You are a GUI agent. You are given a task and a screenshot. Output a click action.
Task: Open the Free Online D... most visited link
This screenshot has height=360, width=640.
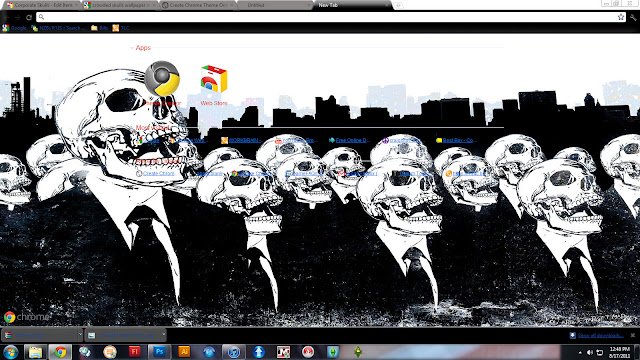(x=349, y=140)
